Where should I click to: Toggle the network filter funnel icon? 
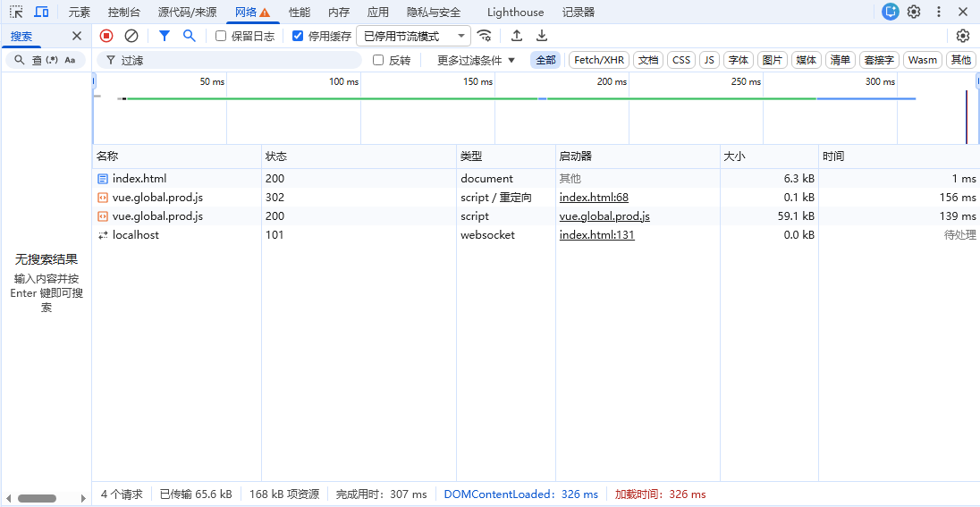coord(165,36)
